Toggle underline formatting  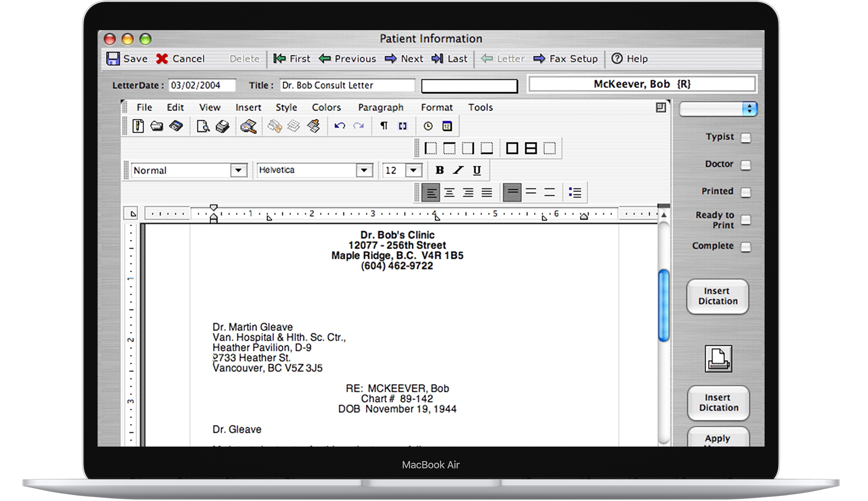tap(477, 170)
